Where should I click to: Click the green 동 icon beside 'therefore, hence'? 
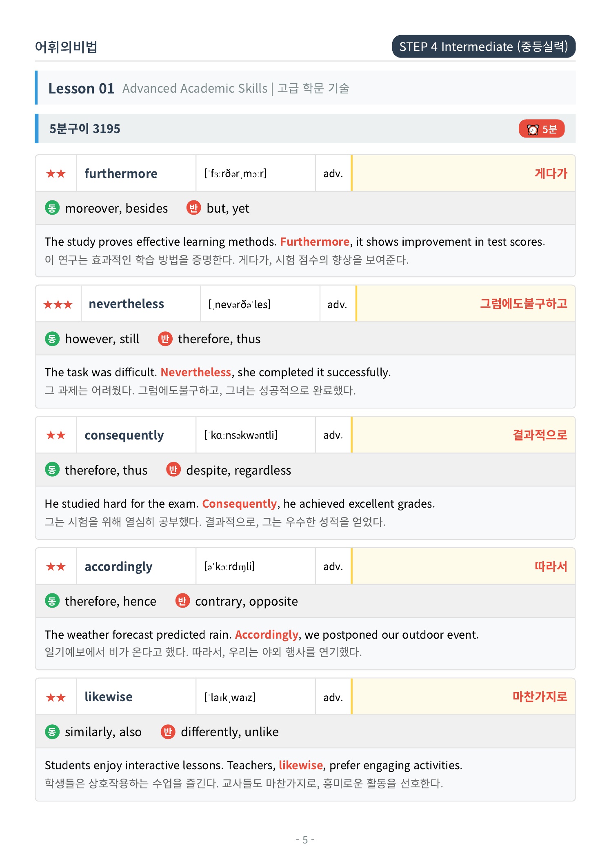click(x=52, y=601)
